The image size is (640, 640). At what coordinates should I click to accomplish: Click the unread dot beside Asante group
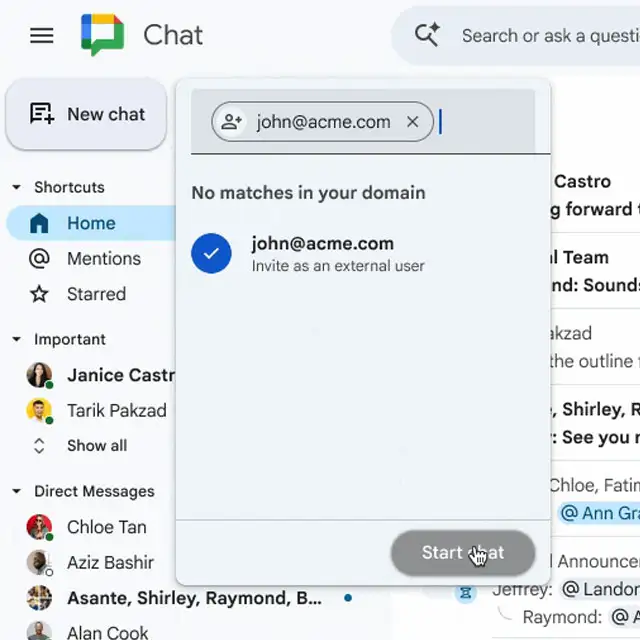tap(348, 598)
